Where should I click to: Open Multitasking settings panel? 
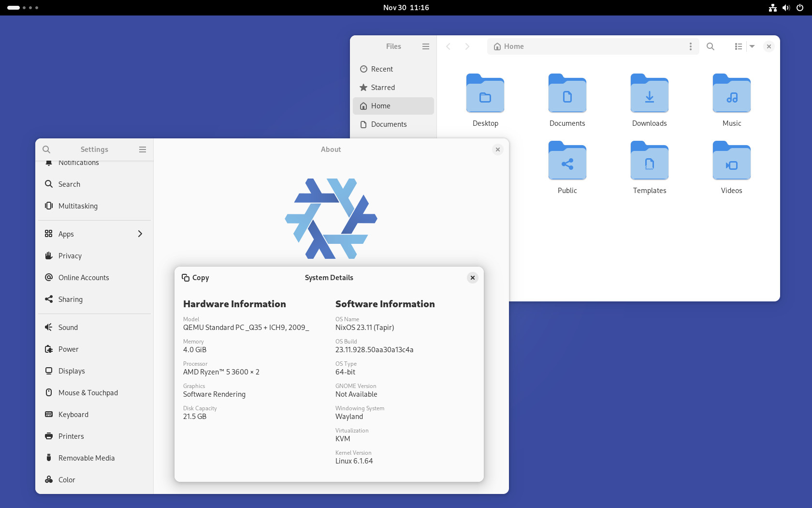click(94, 206)
